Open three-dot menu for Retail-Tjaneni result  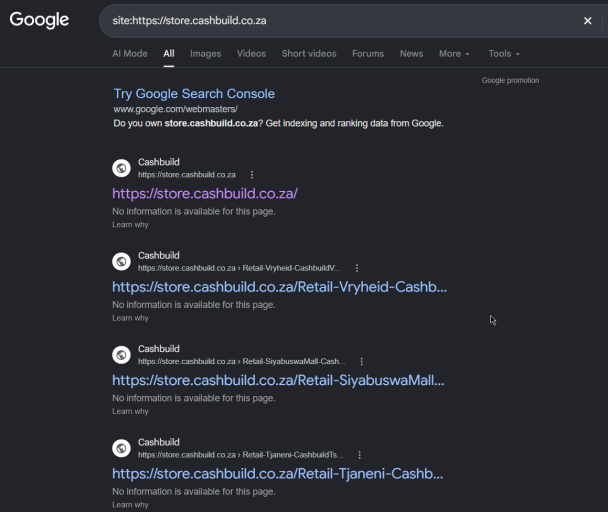(x=359, y=455)
